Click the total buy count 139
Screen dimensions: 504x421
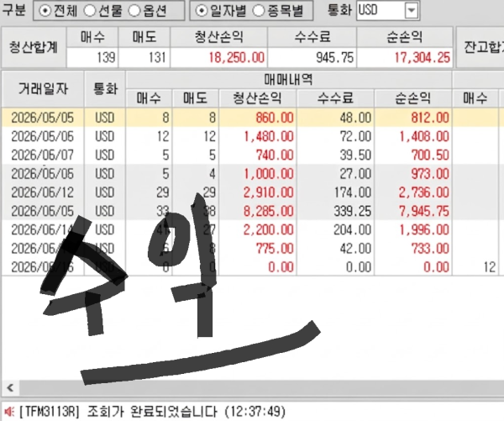tap(92, 58)
